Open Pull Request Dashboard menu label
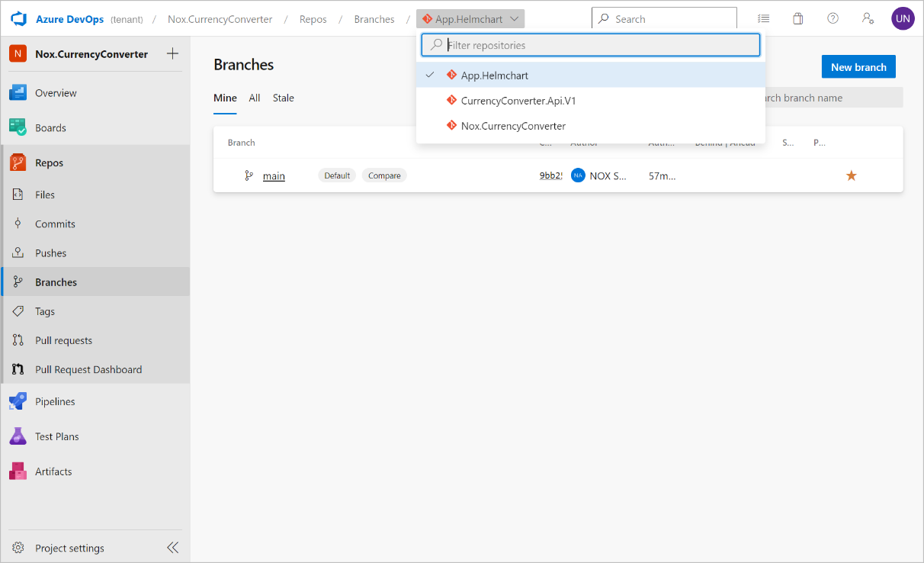The height and width of the screenshot is (563, 924). [88, 369]
